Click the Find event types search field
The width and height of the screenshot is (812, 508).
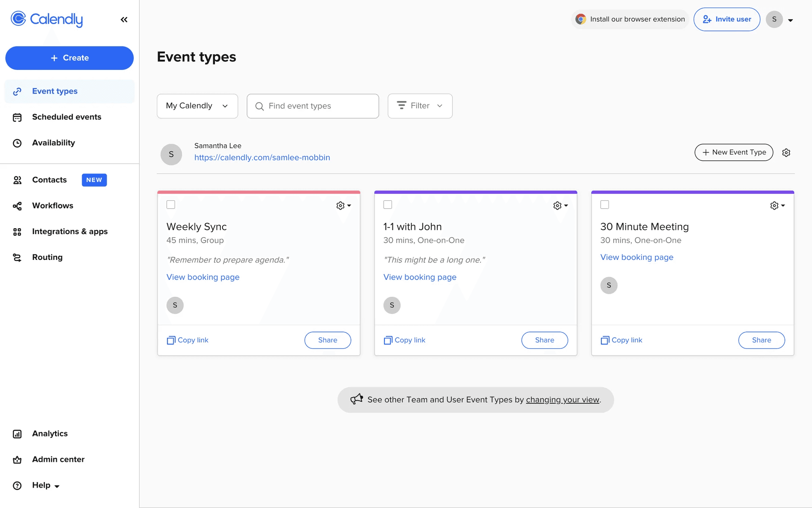pyautogui.click(x=313, y=106)
